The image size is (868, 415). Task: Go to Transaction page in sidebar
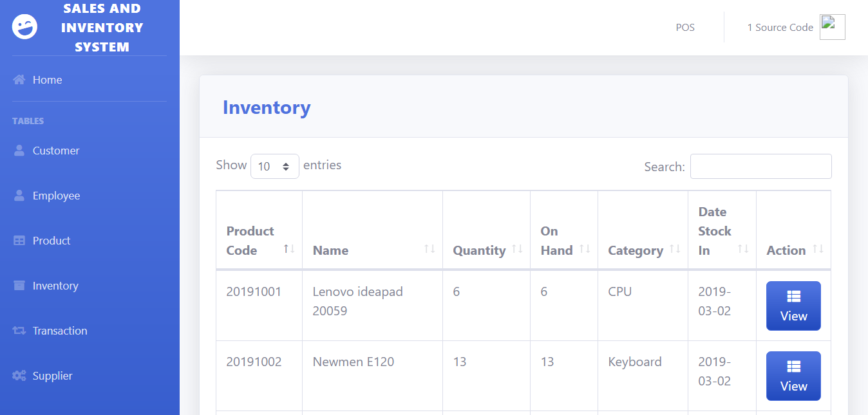pos(60,331)
